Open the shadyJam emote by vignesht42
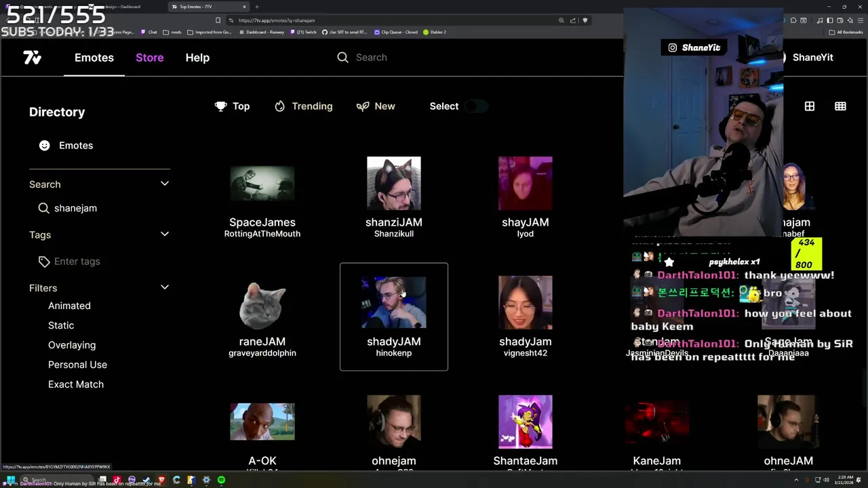The image size is (868, 488). click(x=526, y=303)
